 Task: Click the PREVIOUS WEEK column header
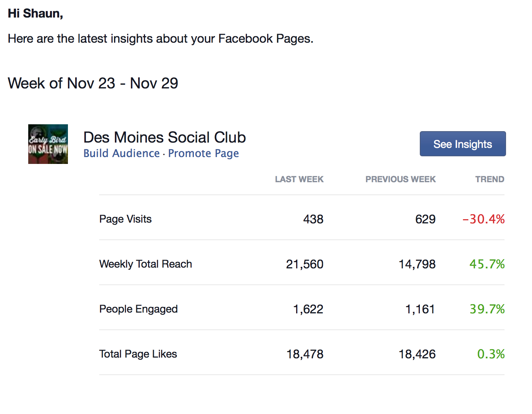(x=400, y=179)
